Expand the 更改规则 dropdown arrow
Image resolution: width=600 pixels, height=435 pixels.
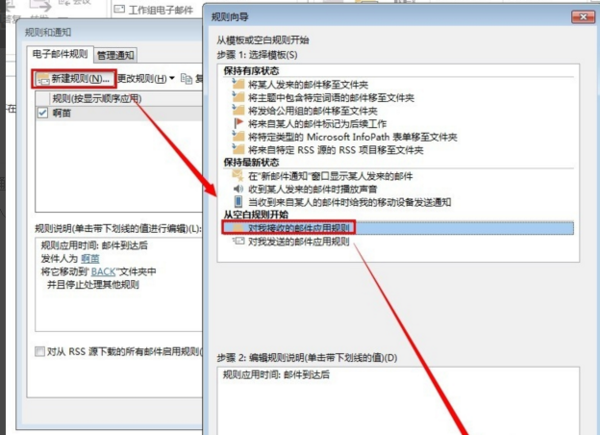coord(172,78)
